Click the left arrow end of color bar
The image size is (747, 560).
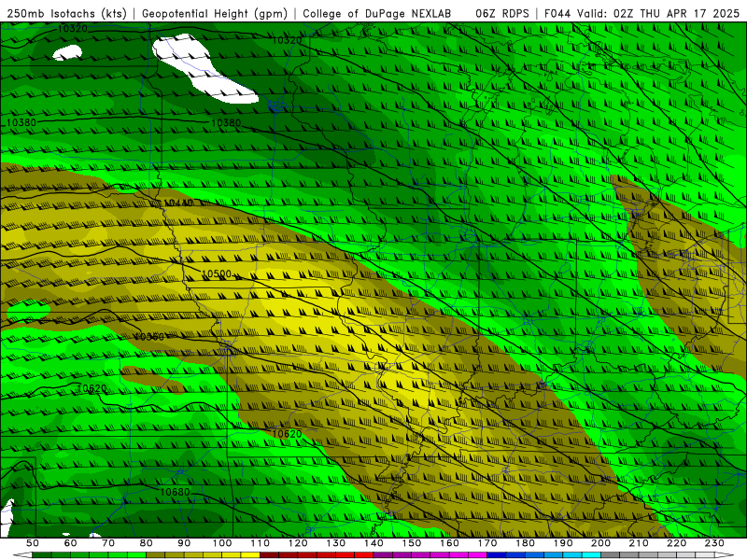22,555
